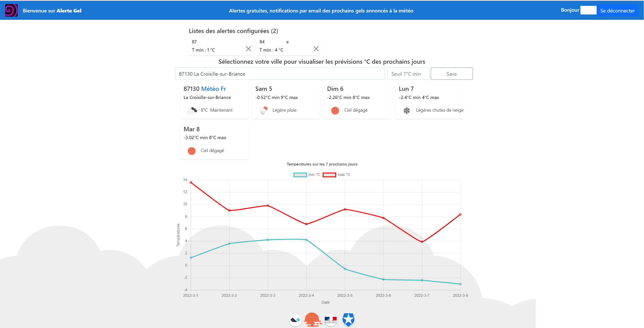Click the cloudy icon next to Maintenant
Screen dimensions: 644x328
[192, 110]
